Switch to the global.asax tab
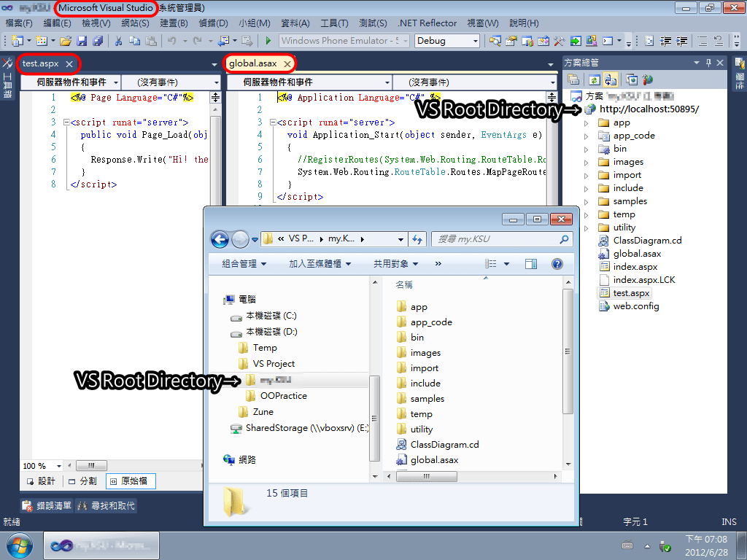The height and width of the screenshot is (560, 747). (x=253, y=63)
